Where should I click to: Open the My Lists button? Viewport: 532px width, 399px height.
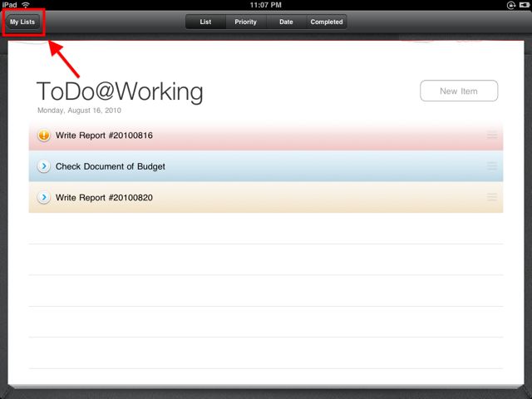point(22,22)
